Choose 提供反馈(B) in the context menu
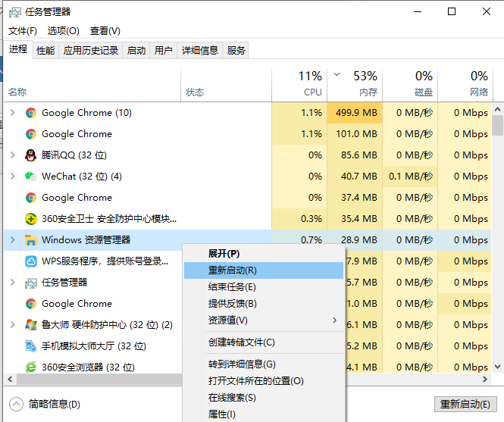 coord(264,304)
